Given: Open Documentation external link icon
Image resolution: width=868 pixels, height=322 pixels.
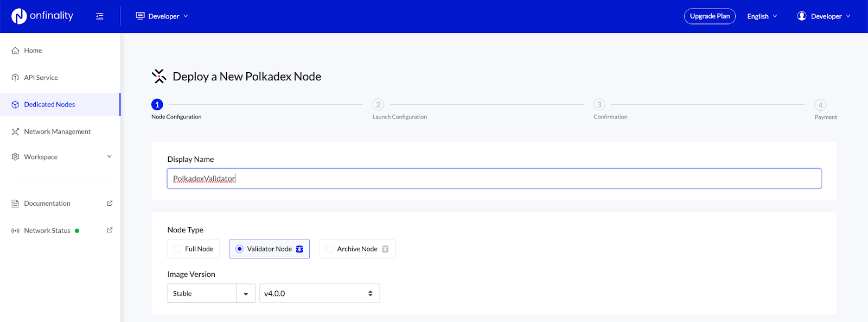Looking at the screenshot, I should 110,203.
